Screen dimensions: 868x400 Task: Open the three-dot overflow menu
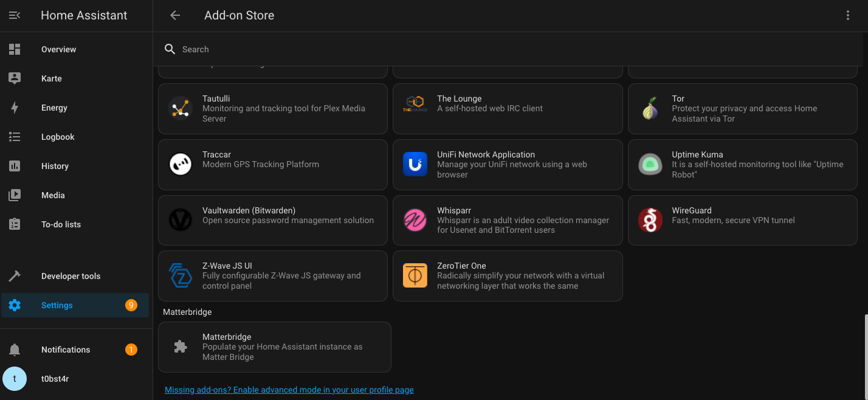[x=848, y=15]
